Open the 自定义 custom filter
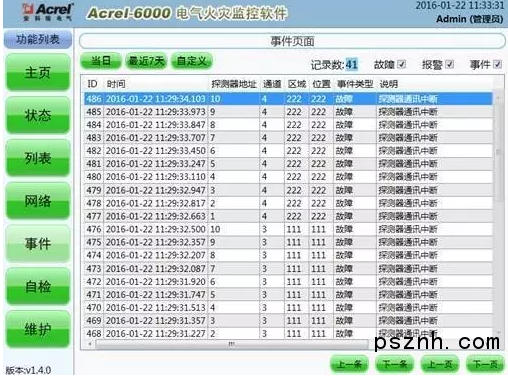 click(x=192, y=61)
